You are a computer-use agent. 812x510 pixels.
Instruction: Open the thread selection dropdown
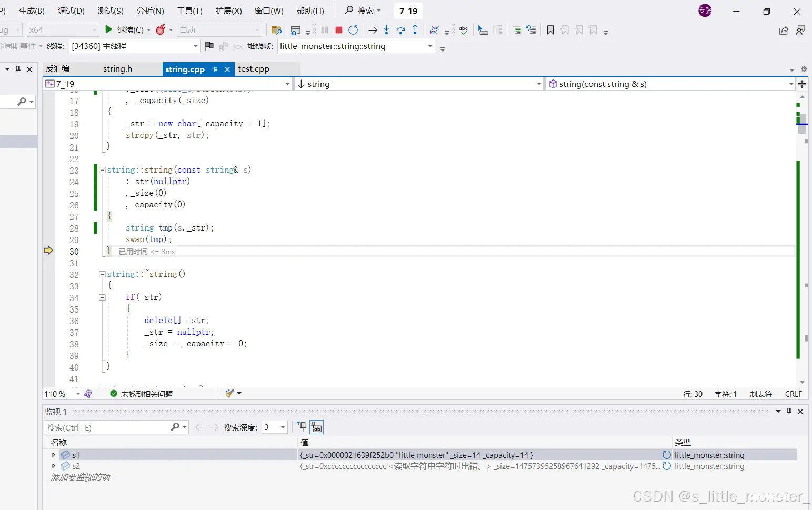[196, 46]
